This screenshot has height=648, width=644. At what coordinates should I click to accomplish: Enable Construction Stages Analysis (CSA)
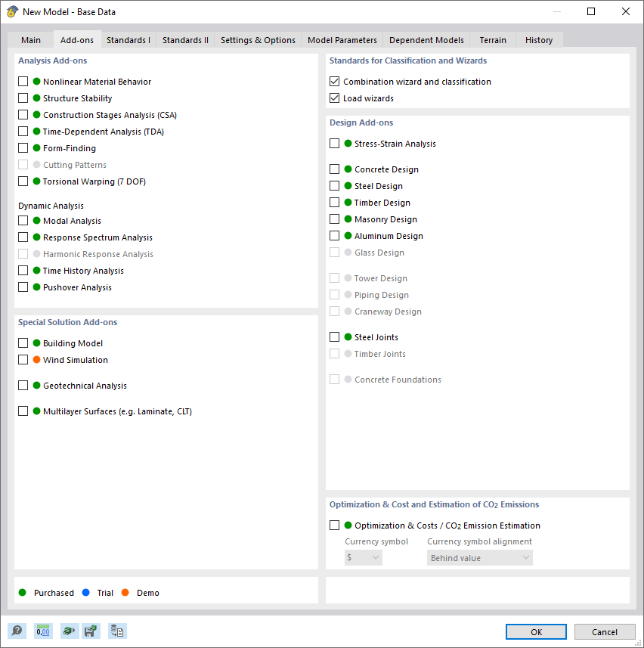click(23, 115)
